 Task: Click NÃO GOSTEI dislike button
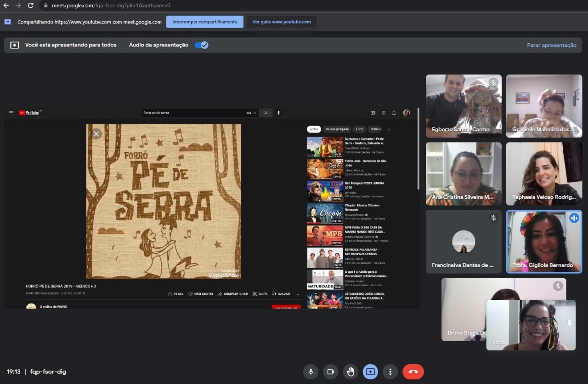click(x=201, y=294)
